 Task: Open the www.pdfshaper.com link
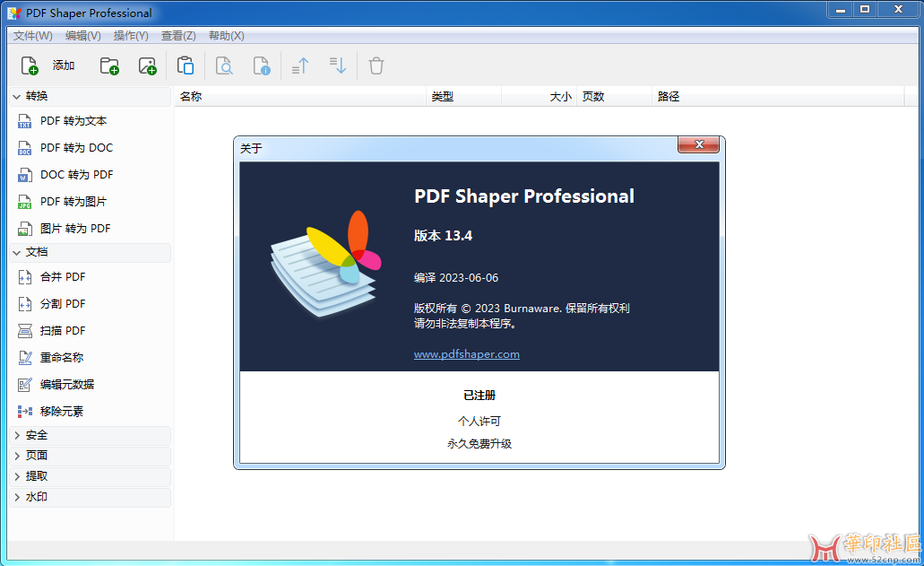(467, 354)
